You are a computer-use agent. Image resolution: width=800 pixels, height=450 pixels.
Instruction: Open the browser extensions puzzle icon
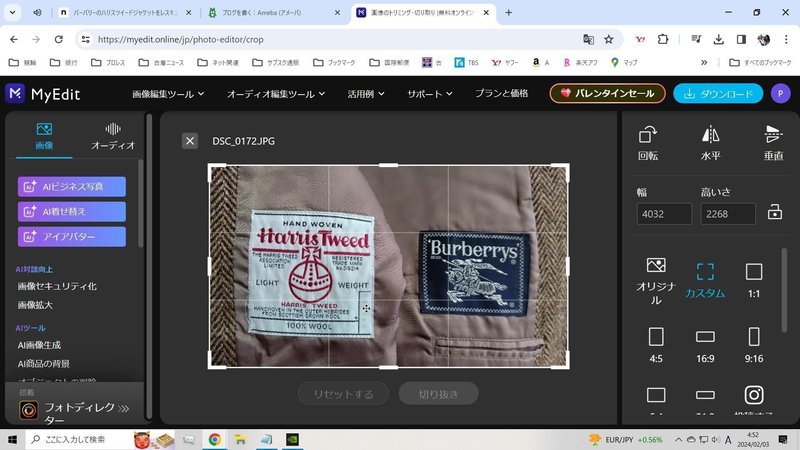click(663, 39)
